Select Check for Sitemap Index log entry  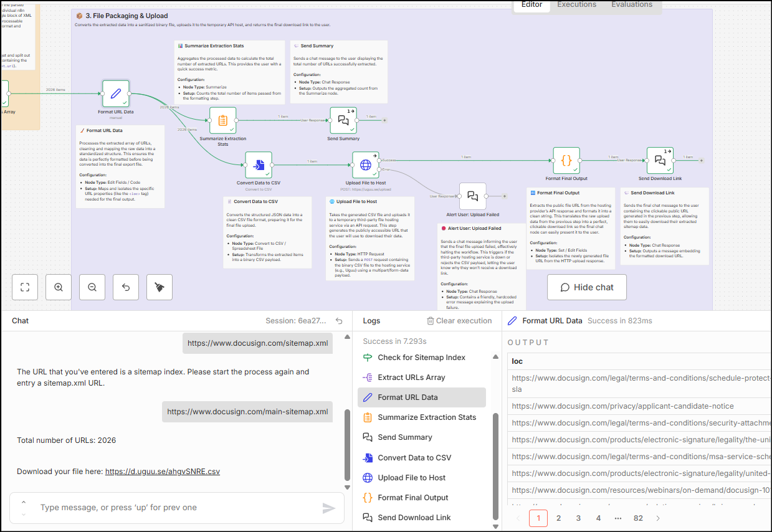[x=422, y=358]
